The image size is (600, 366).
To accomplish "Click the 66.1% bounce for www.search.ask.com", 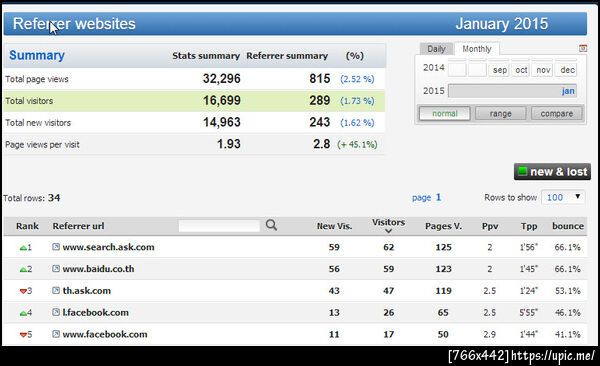I will click(567, 247).
